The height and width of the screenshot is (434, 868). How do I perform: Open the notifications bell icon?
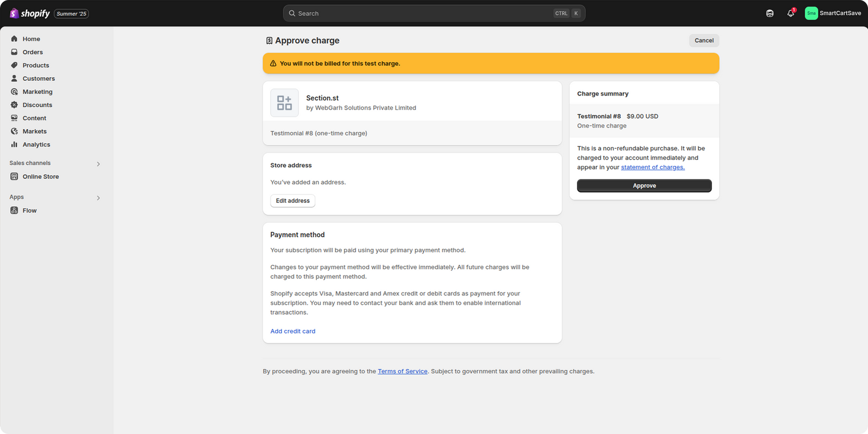coord(790,14)
